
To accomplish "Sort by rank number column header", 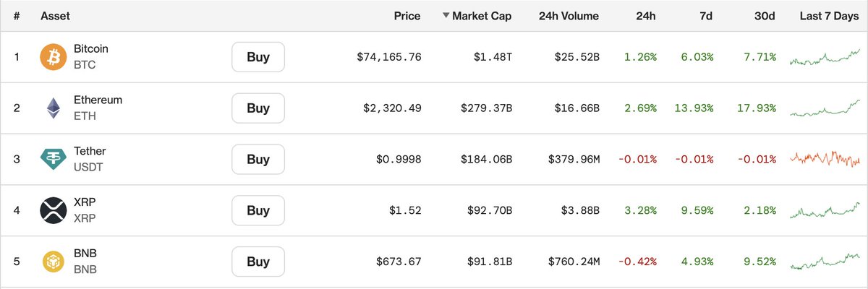I will coord(17,16).
